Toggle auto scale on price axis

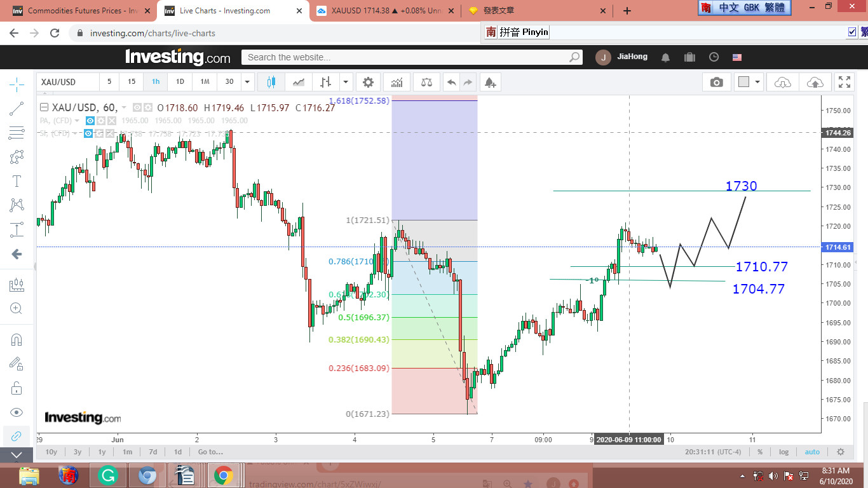(812, 452)
